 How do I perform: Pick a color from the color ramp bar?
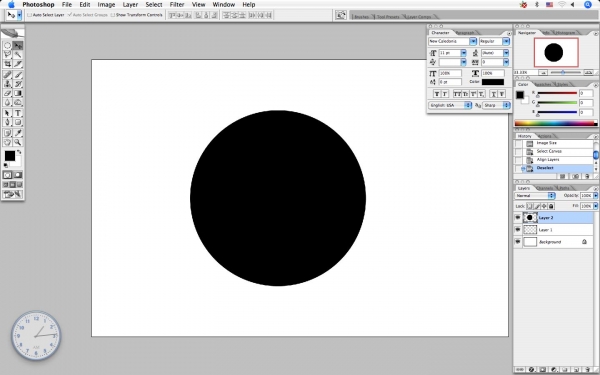pos(556,123)
